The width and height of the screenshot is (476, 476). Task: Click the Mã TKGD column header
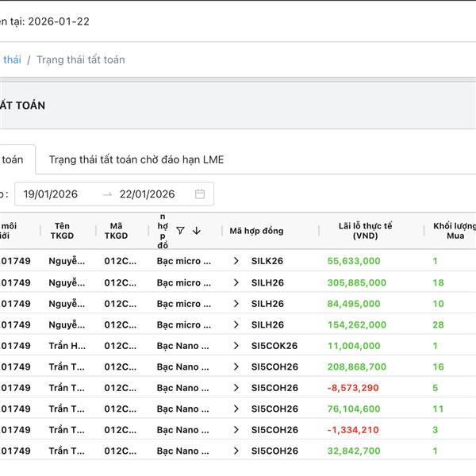coord(116,231)
